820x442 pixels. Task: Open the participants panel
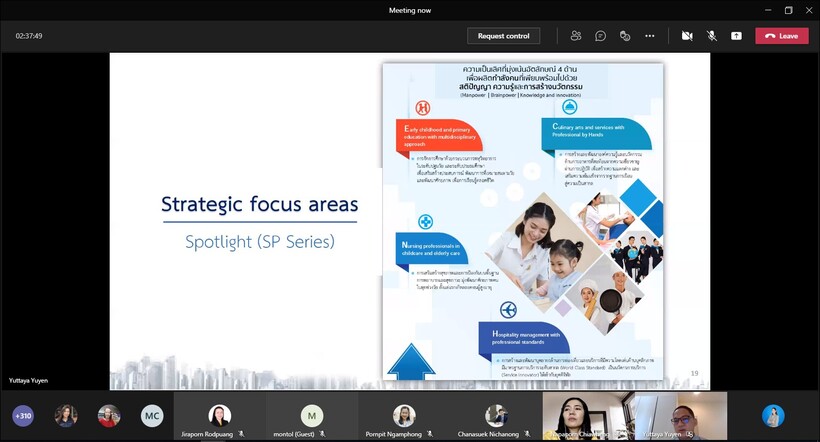point(576,35)
